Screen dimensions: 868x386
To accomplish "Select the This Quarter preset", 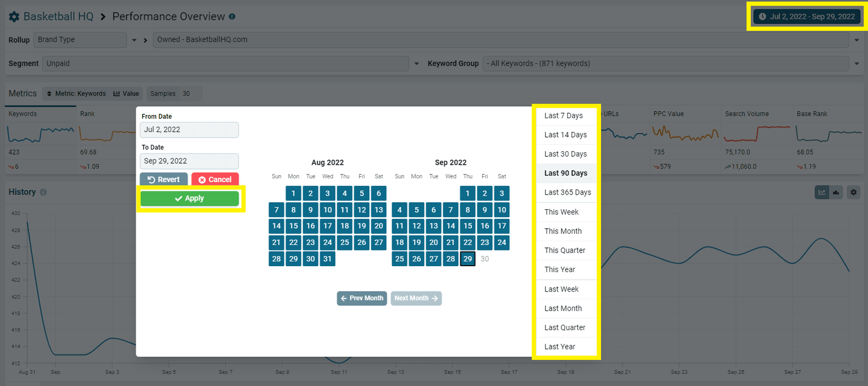I will point(566,250).
